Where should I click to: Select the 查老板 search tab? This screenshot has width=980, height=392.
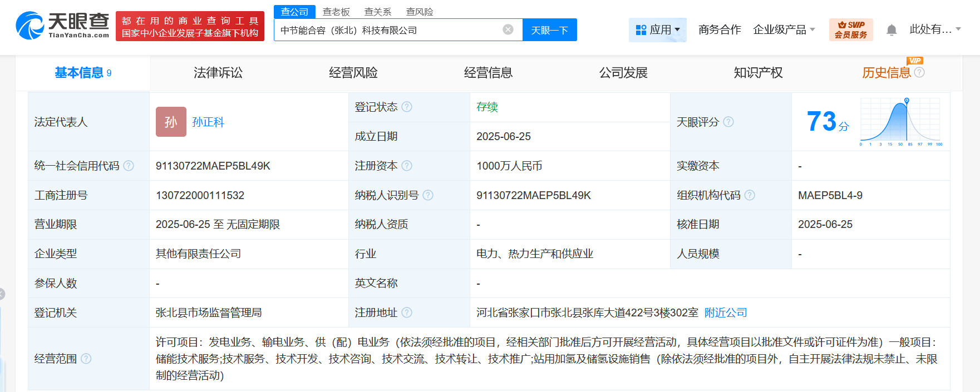click(x=336, y=12)
